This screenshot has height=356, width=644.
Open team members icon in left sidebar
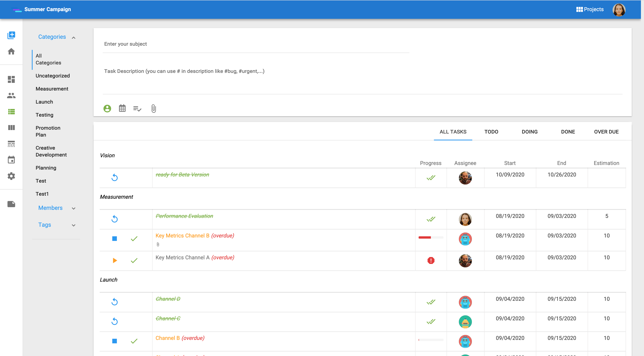point(11,95)
